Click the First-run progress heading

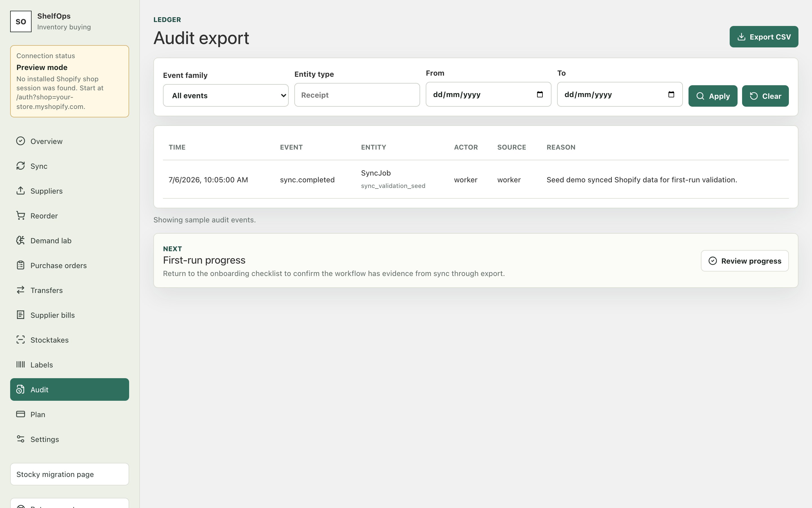pyautogui.click(x=204, y=260)
